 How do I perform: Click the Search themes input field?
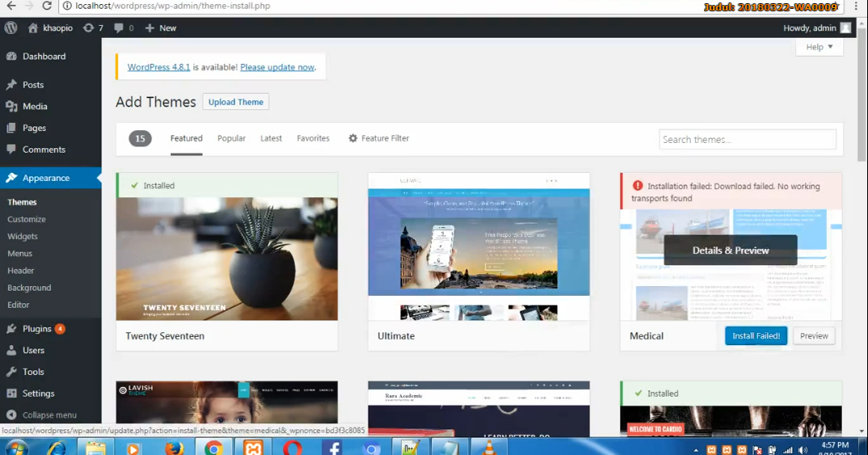pos(748,140)
